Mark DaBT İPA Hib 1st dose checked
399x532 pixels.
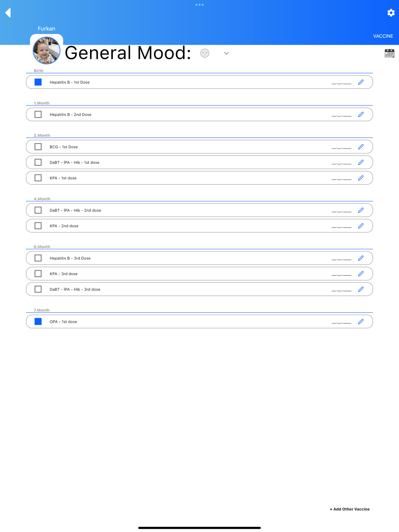click(x=38, y=162)
